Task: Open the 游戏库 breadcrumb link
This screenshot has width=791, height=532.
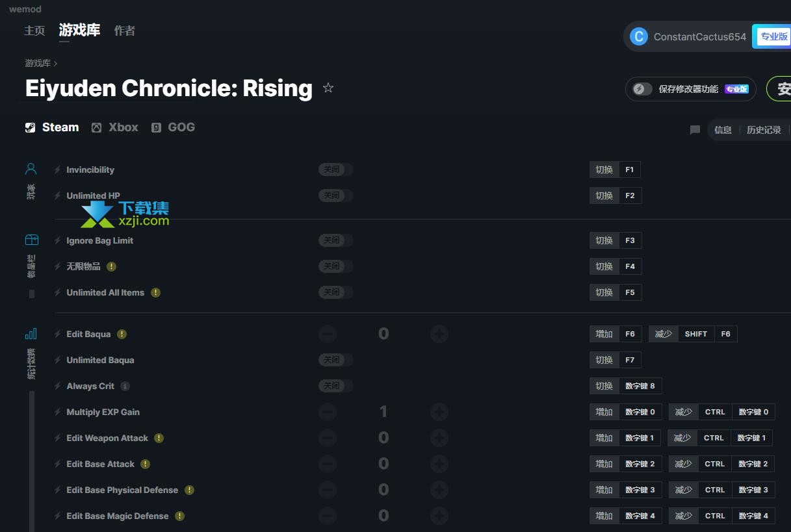Action: (x=38, y=63)
